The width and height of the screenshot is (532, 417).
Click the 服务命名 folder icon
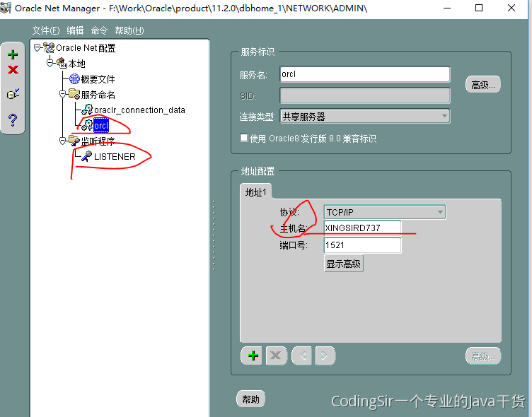pos(74,94)
